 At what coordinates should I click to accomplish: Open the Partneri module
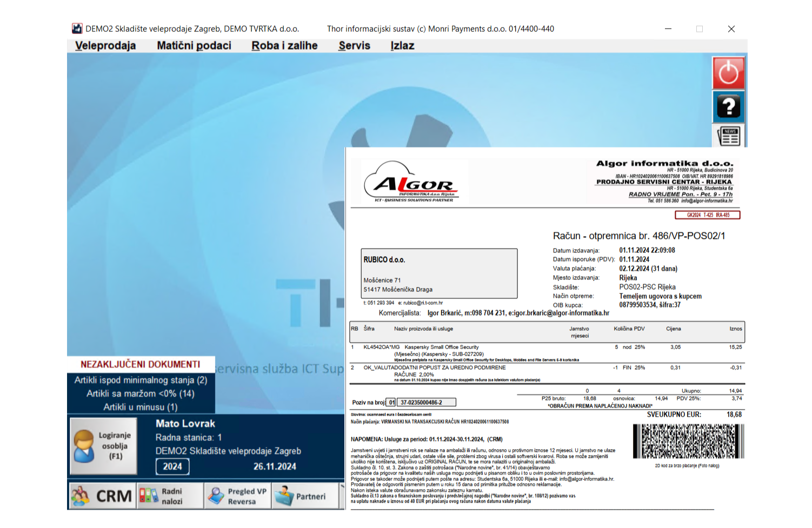305,496
